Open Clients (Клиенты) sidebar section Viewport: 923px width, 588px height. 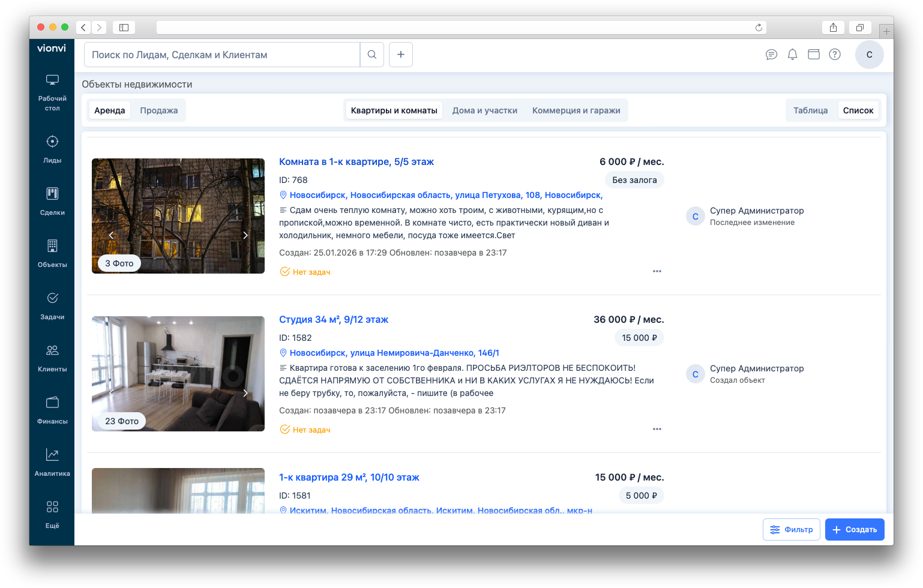[52, 357]
